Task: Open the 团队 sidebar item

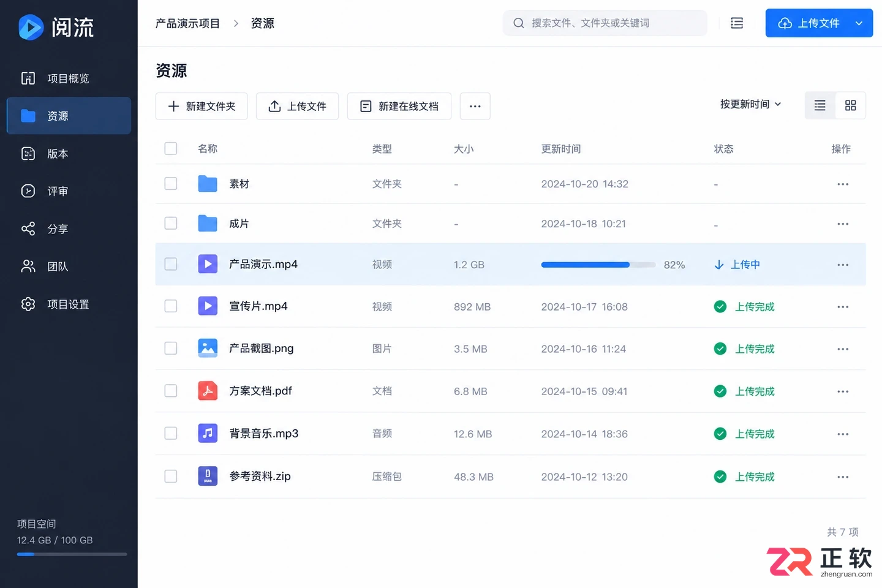Action: 69,266
